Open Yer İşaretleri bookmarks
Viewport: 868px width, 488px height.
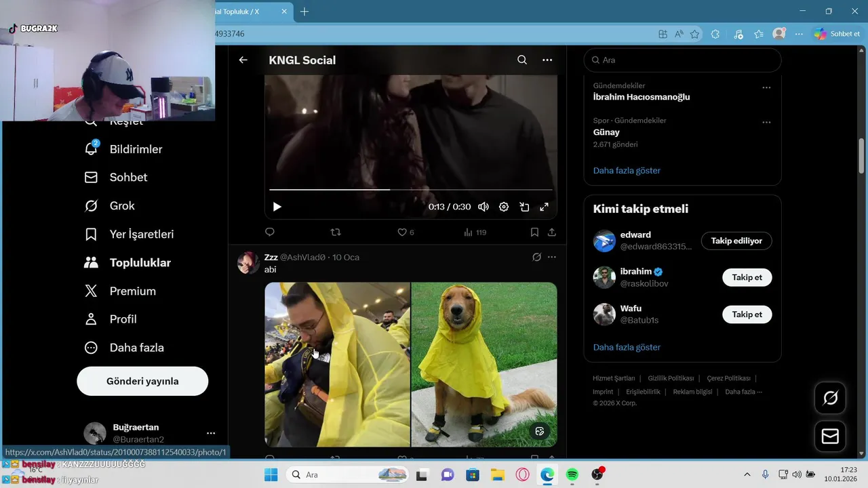(x=130, y=234)
